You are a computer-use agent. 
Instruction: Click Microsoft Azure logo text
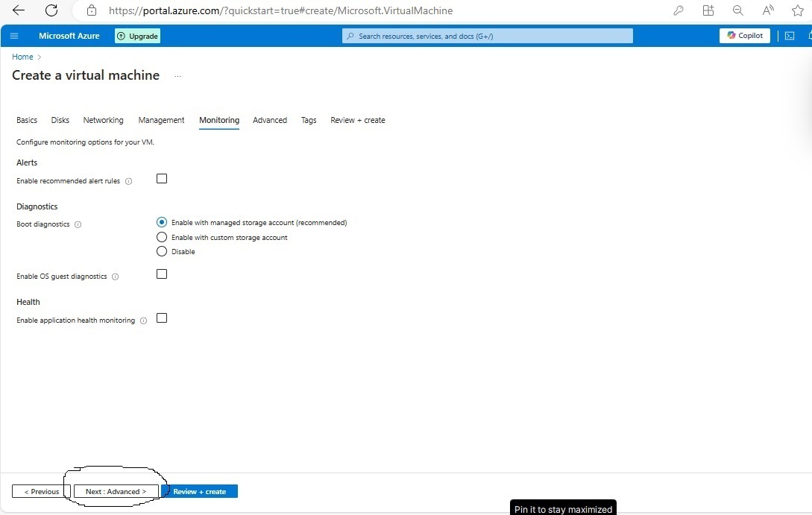pyautogui.click(x=69, y=36)
